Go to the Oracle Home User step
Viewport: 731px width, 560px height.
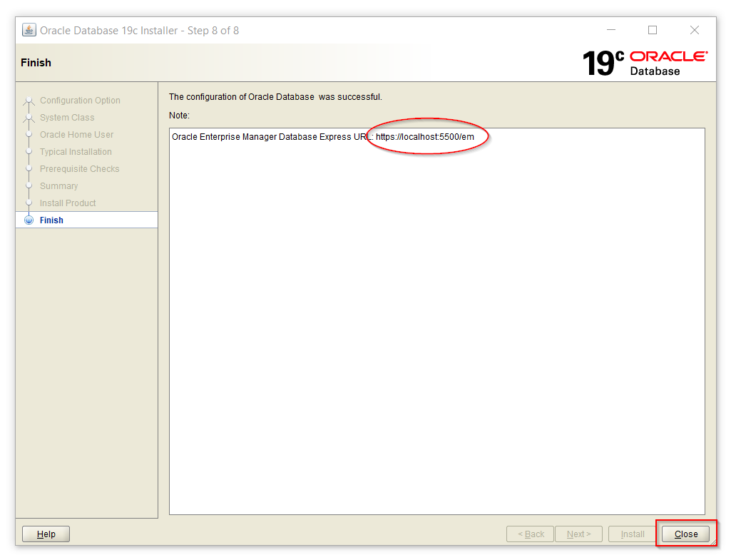coord(76,135)
